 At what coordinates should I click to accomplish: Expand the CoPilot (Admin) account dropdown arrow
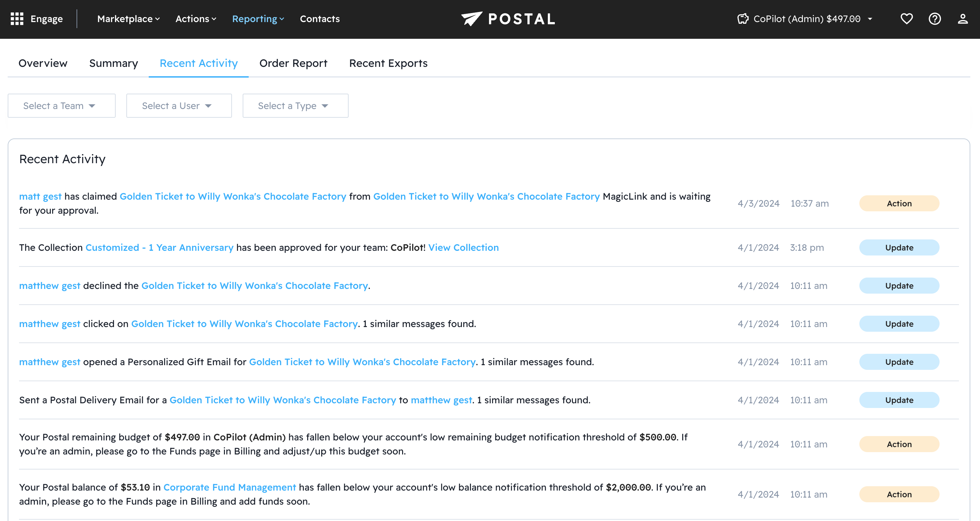coord(870,19)
